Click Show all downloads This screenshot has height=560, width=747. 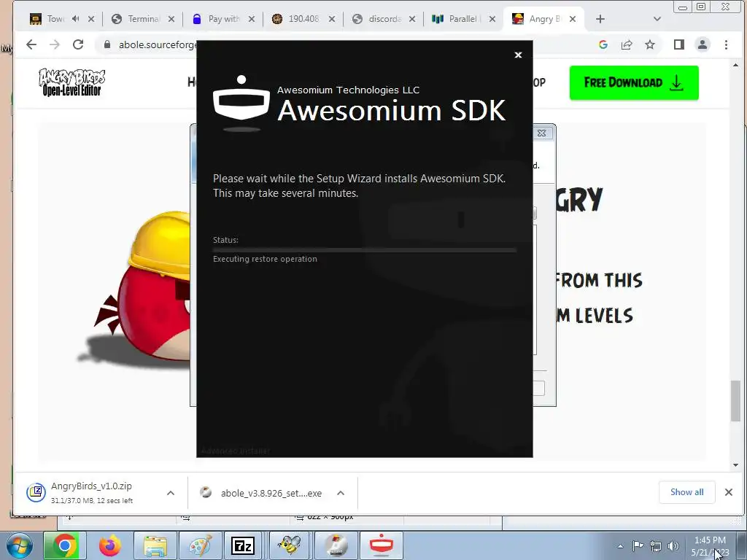pyautogui.click(x=687, y=492)
